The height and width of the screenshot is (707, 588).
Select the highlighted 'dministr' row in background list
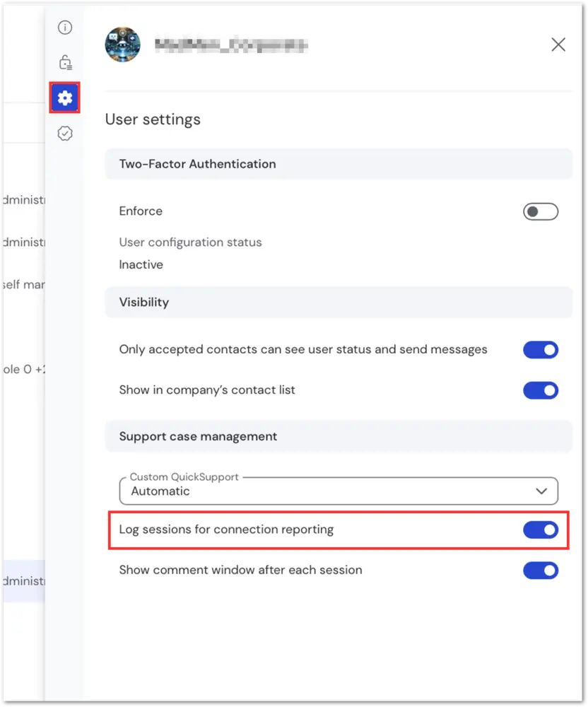(24, 580)
